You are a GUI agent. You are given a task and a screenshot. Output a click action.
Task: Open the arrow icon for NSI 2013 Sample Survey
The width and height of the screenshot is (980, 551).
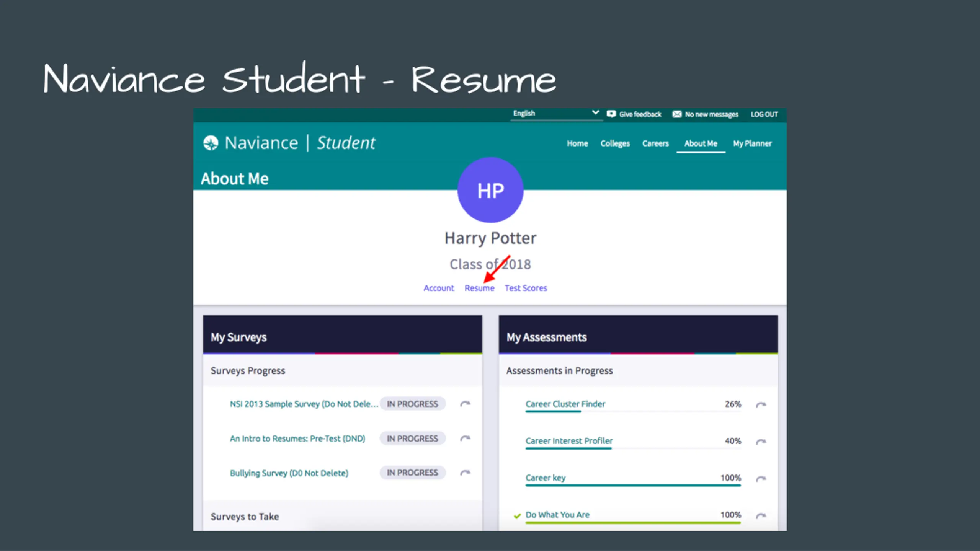[465, 404]
